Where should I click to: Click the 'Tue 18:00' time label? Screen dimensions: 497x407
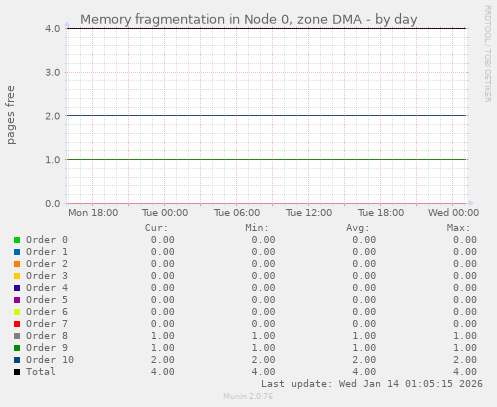pos(381,213)
